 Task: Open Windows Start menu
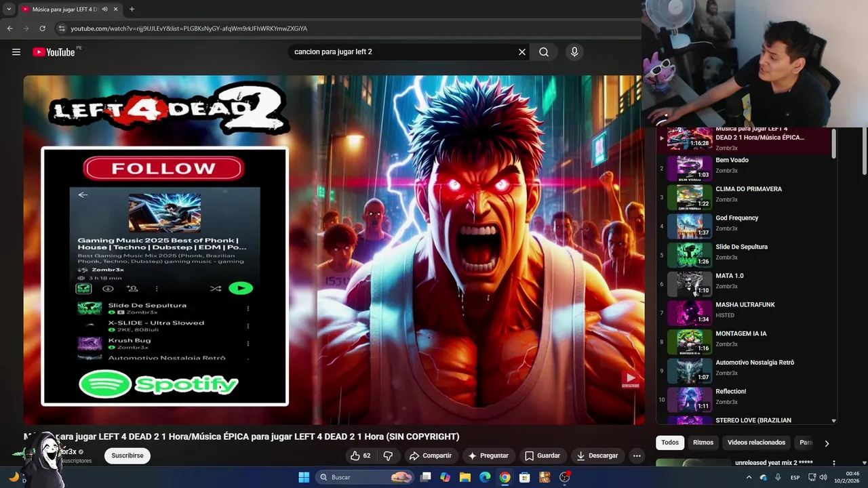(x=304, y=477)
